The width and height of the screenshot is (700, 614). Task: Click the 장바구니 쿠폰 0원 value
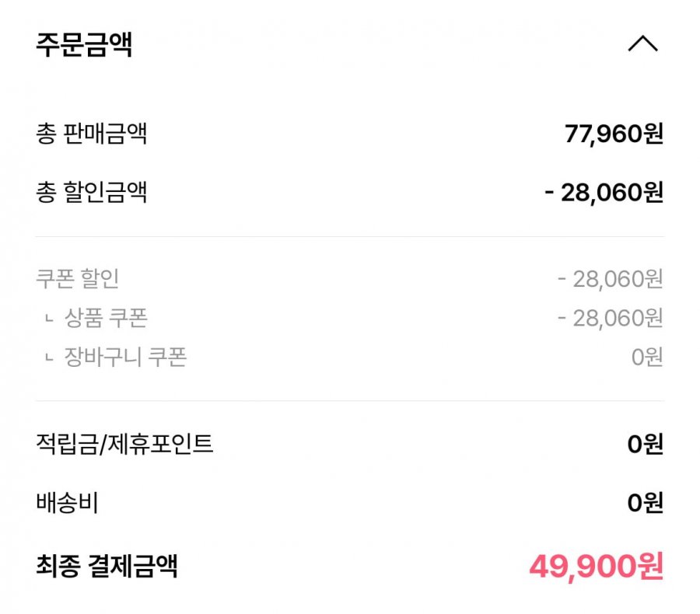pos(647,357)
